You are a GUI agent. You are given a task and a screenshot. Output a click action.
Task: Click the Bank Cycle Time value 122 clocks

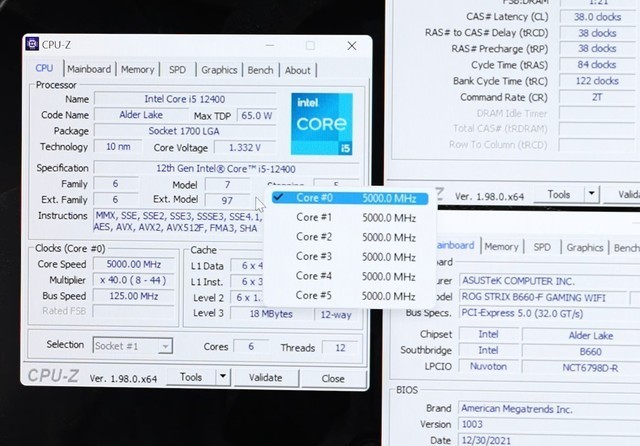pyautogui.click(x=597, y=81)
